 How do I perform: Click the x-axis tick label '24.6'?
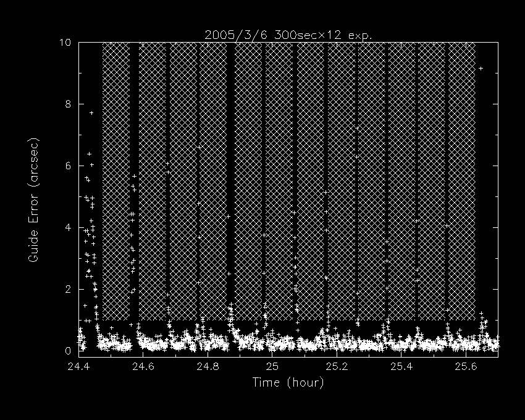coord(143,366)
